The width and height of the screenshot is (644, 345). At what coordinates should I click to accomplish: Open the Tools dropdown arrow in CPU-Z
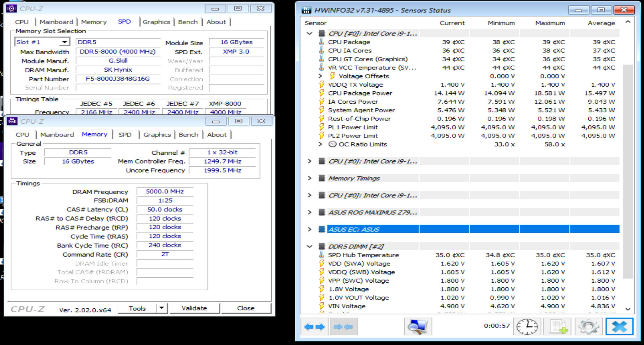pos(162,308)
